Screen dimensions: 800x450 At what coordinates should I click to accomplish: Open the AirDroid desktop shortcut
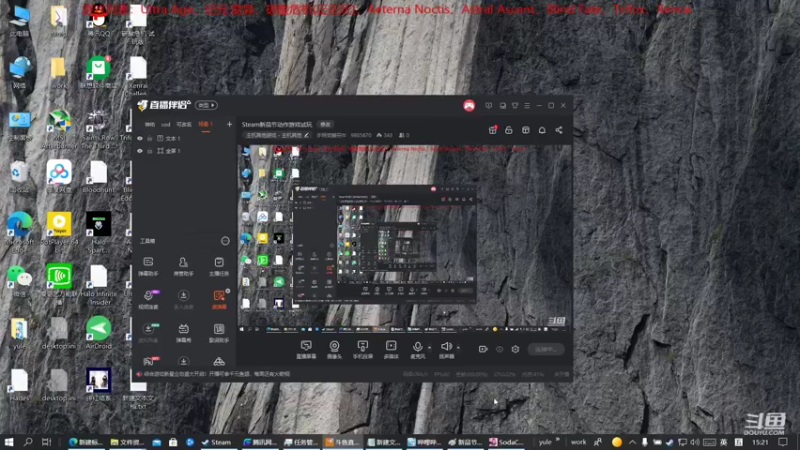[98, 333]
